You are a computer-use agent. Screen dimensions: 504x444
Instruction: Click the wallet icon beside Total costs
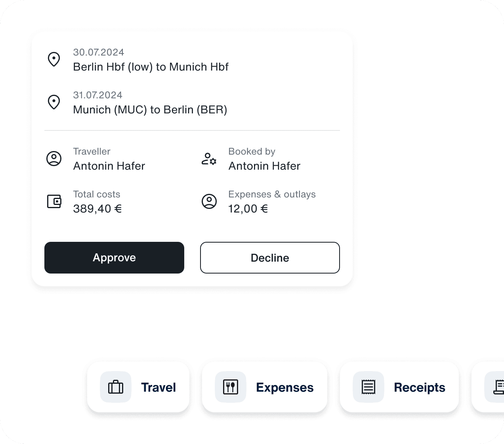pyautogui.click(x=54, y=201)
